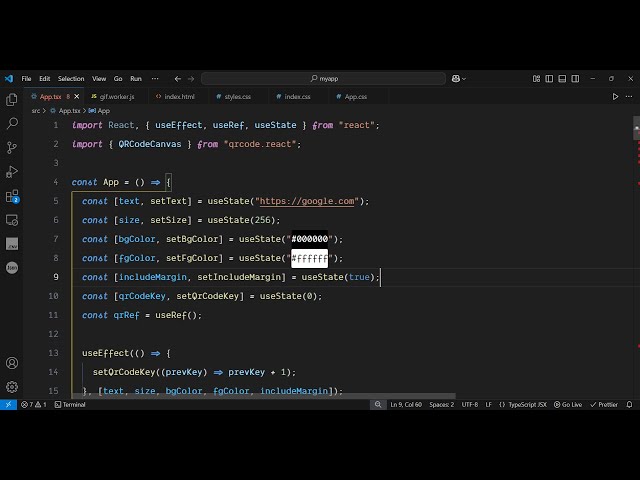The height and width of the screenshot is (480, 640).
Task: Change end of line sequence LF
Action: (489, 404)
